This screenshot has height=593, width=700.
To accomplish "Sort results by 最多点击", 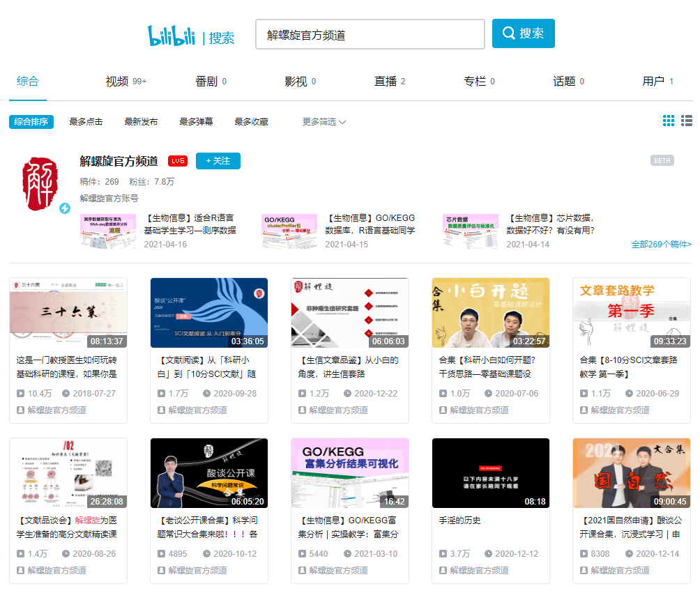I will tap(86, 122).
